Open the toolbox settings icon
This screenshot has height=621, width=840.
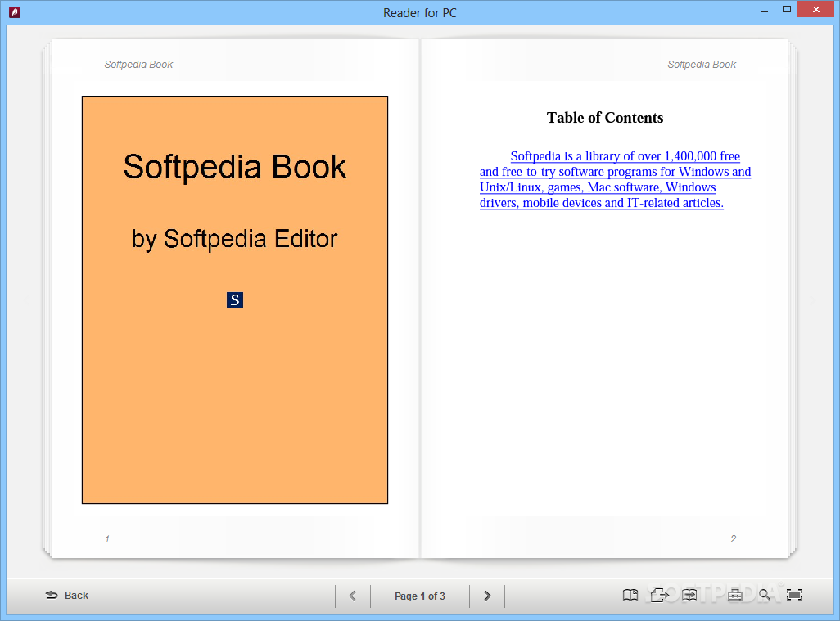(x=735, y=595)
